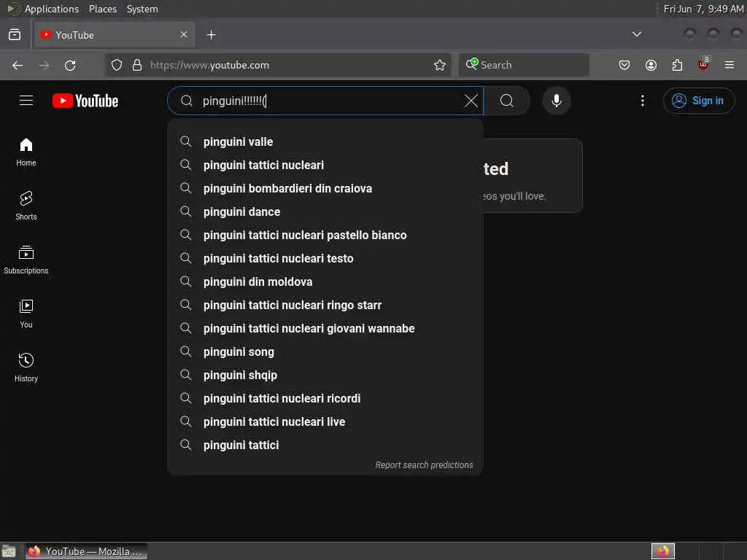Click the YouTube search magnifier button

click(x=507, y=101)
